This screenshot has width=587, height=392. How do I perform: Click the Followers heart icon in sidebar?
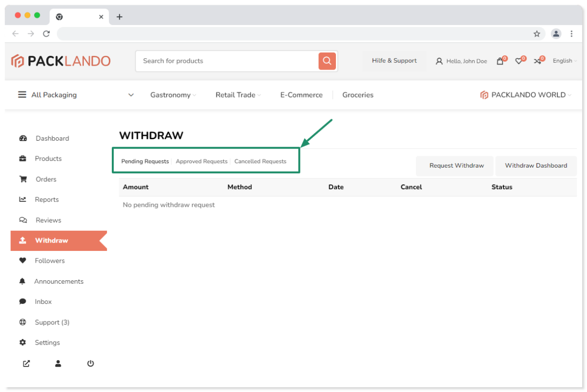point(23,261)
